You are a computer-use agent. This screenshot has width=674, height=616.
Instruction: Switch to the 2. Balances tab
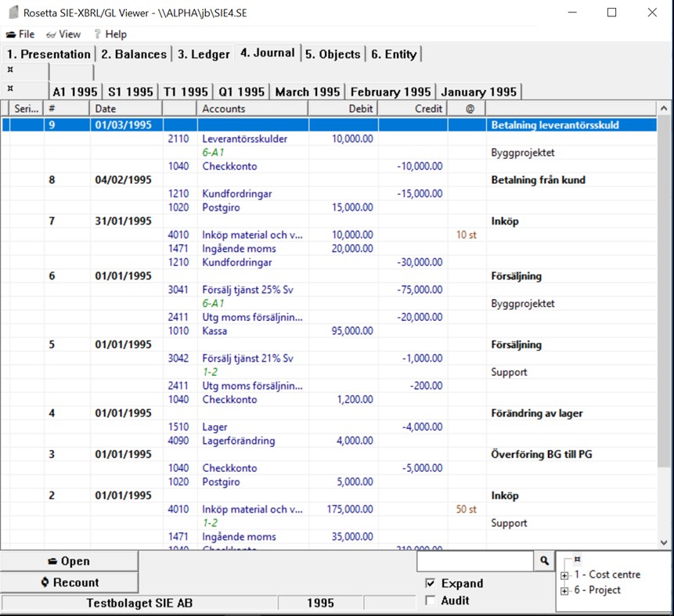pos(135,53)
